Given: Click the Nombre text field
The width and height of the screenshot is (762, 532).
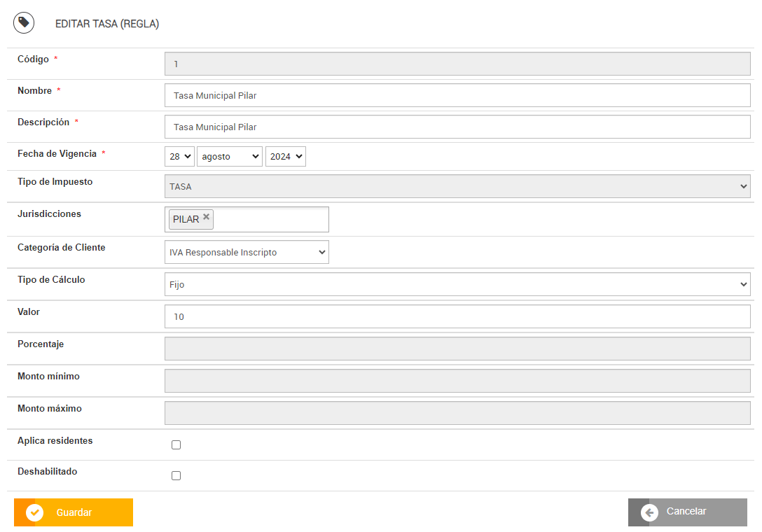Looking at the screenshot, I should 457,95.
